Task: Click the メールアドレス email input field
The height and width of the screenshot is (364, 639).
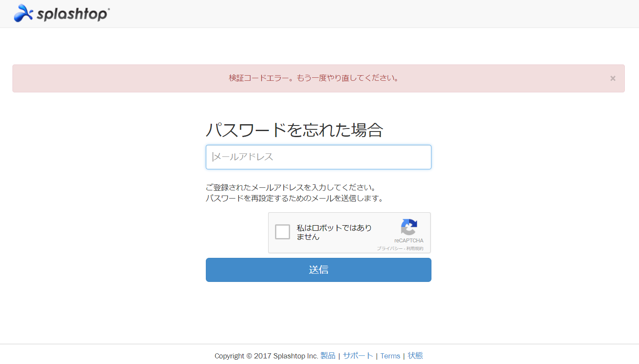Action: tap(318, 157)
